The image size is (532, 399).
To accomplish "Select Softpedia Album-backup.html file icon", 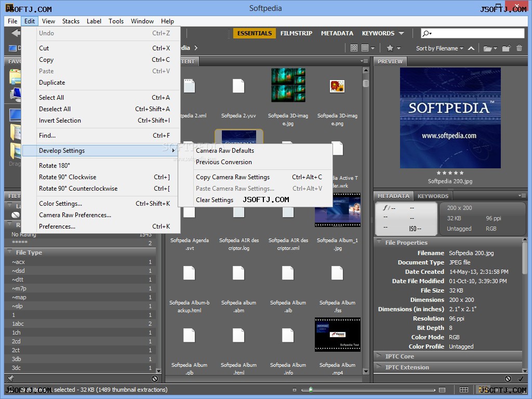I will point(189,273).
